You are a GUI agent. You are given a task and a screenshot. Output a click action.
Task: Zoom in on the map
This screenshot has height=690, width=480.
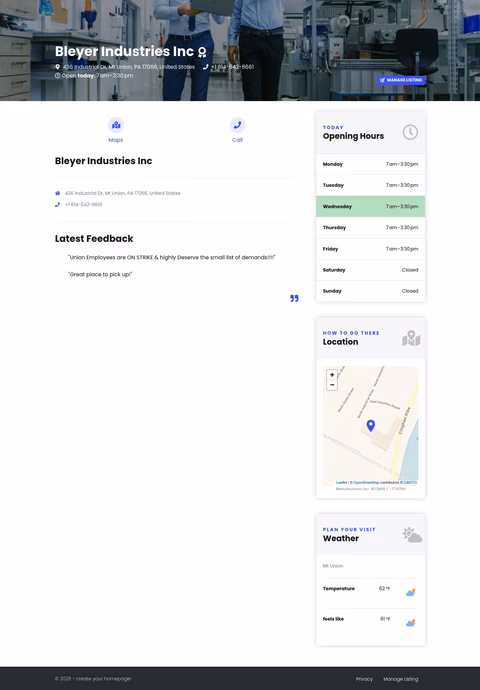(x=332, y=375)
